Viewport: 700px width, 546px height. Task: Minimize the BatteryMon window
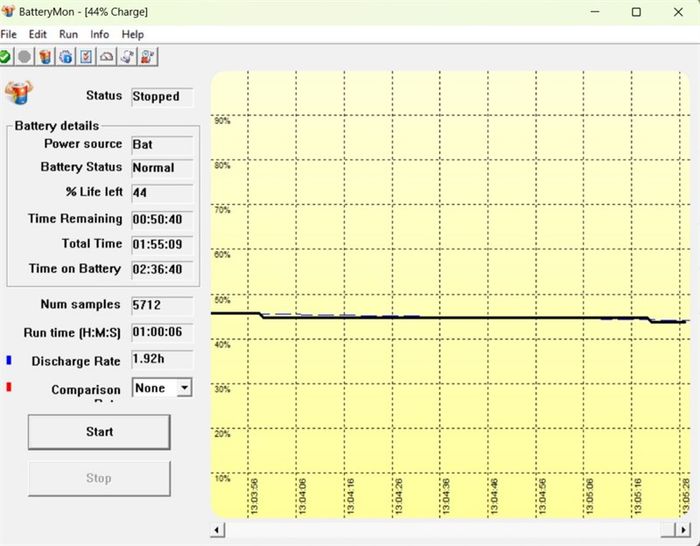(x=595, y=12)
